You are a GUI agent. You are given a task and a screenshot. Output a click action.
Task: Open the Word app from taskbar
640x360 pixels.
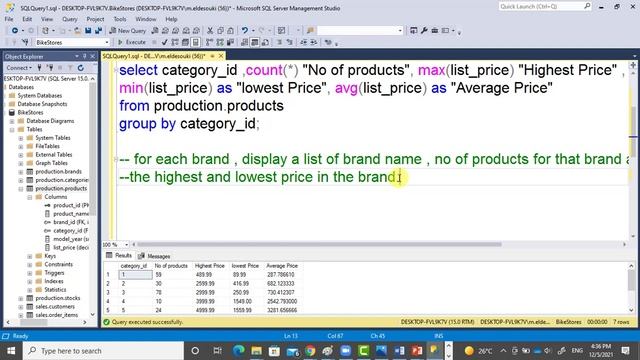[x=399, y=351]
